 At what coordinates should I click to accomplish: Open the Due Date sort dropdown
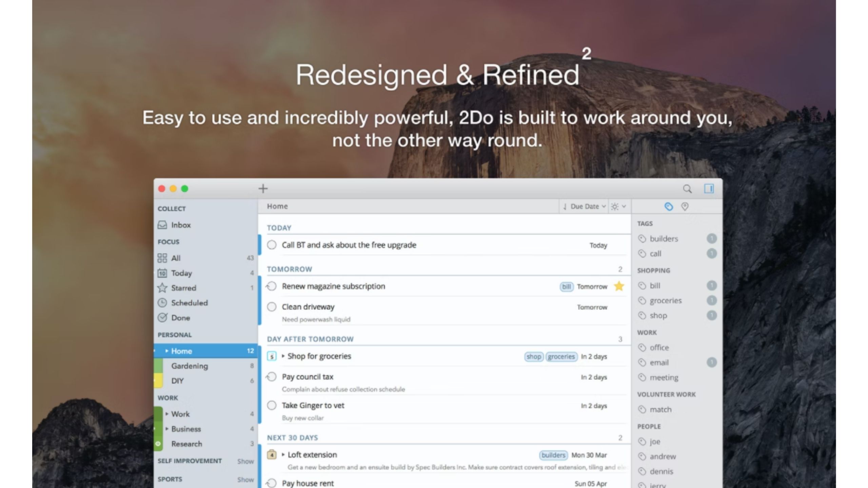point(584,206)
